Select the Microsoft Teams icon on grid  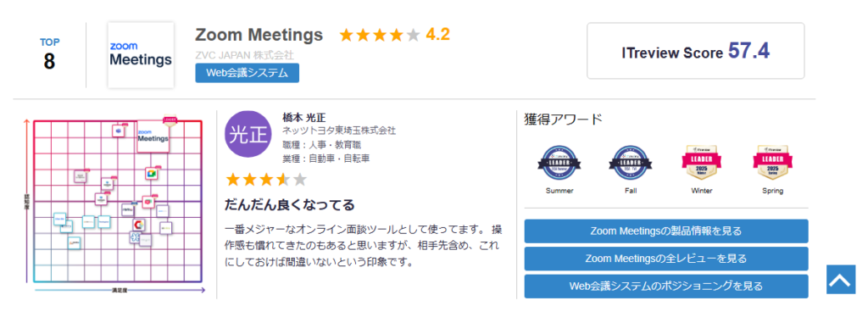119,131
